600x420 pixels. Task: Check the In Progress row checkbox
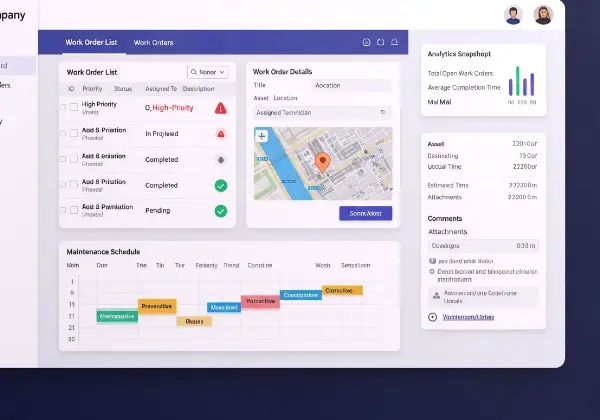click(74, 133)
